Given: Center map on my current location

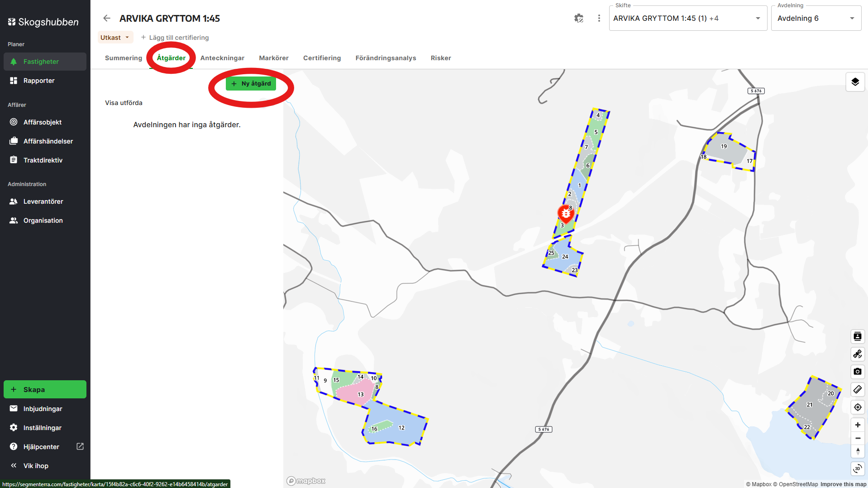Looking at the screenshot, I should [x=858, y=407].
